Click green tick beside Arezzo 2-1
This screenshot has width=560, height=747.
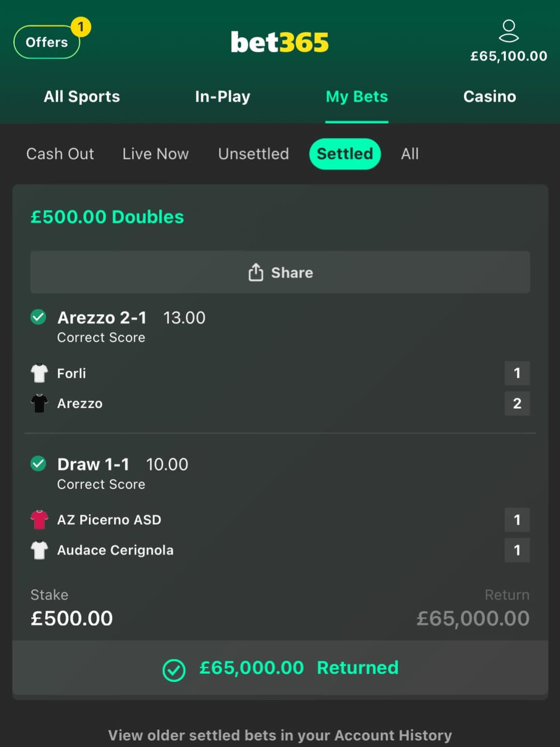click(38, 317)
